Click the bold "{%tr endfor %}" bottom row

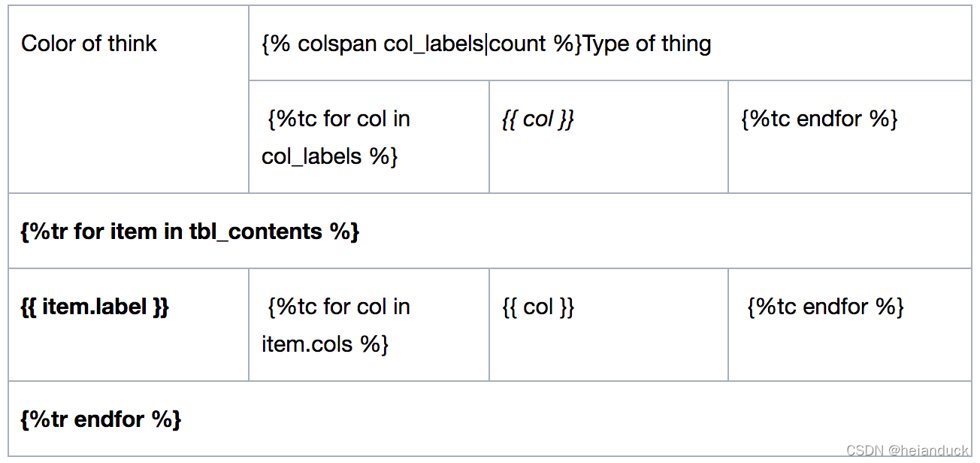490,419
